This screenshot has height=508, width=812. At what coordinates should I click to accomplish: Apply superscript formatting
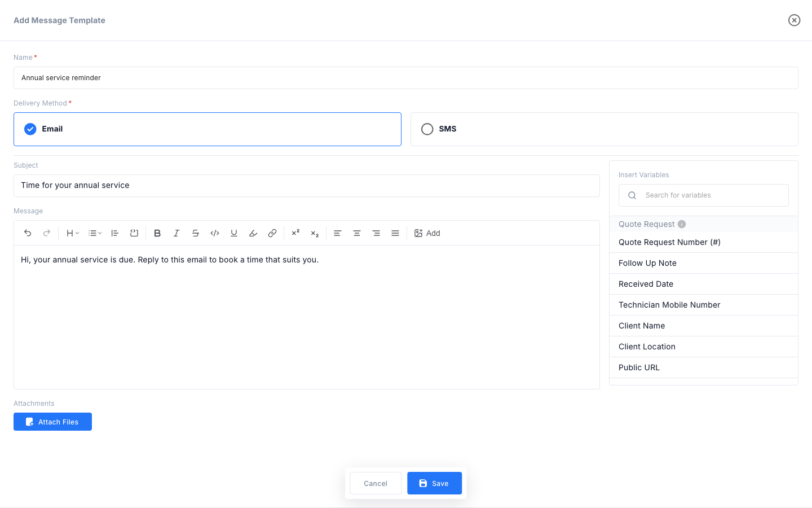295,233
